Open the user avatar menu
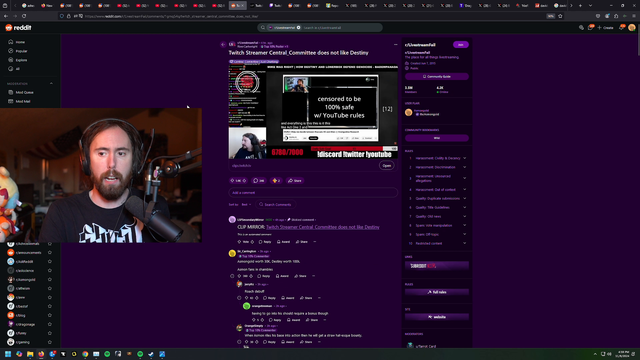Image resolution: width=640 pixels, height=360 pixels. pos(632,27)
